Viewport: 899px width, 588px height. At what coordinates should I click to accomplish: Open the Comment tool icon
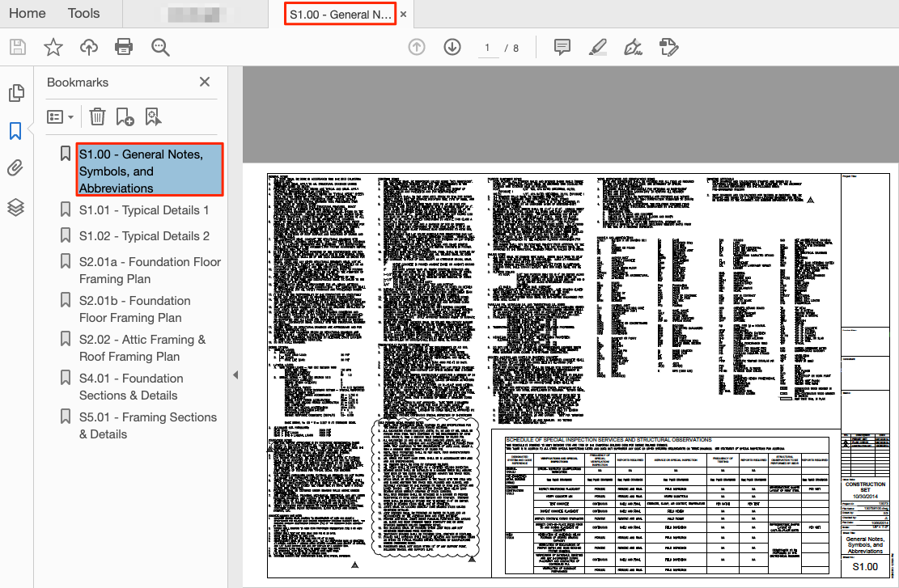pos(562,47)
